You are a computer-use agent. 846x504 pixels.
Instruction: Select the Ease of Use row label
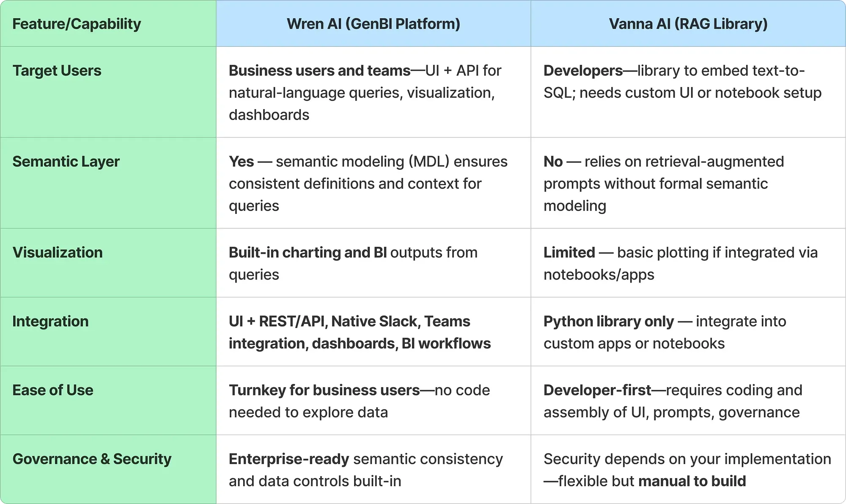(53, 390)
